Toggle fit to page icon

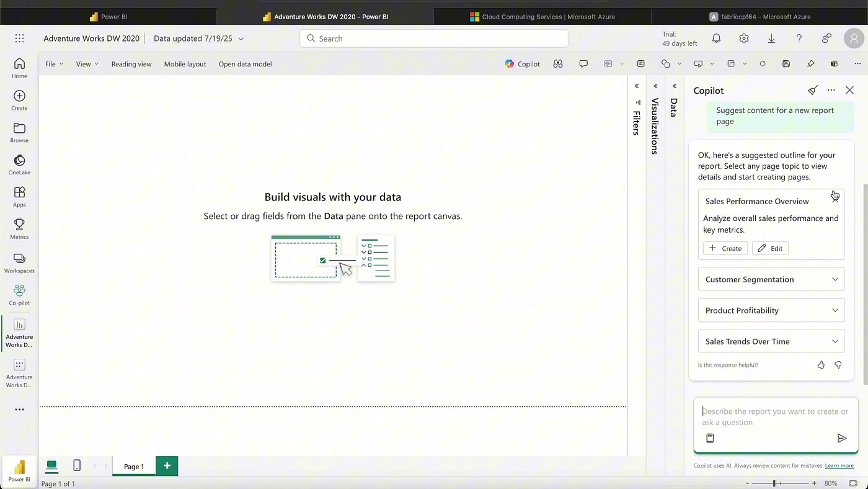click(853, 483)
